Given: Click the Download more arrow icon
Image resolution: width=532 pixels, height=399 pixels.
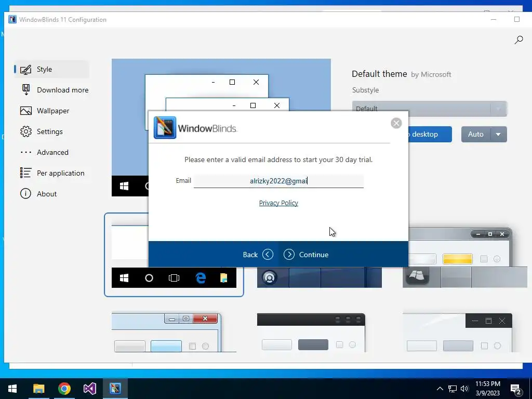Looking at the screenshot, I should pos(26,89).
